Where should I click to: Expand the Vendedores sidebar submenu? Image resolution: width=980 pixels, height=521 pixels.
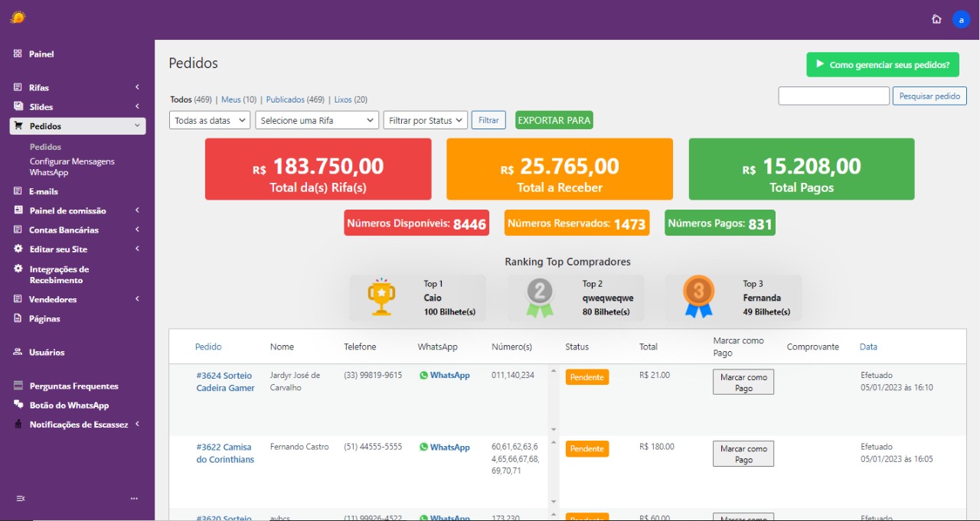coord(137,299)
